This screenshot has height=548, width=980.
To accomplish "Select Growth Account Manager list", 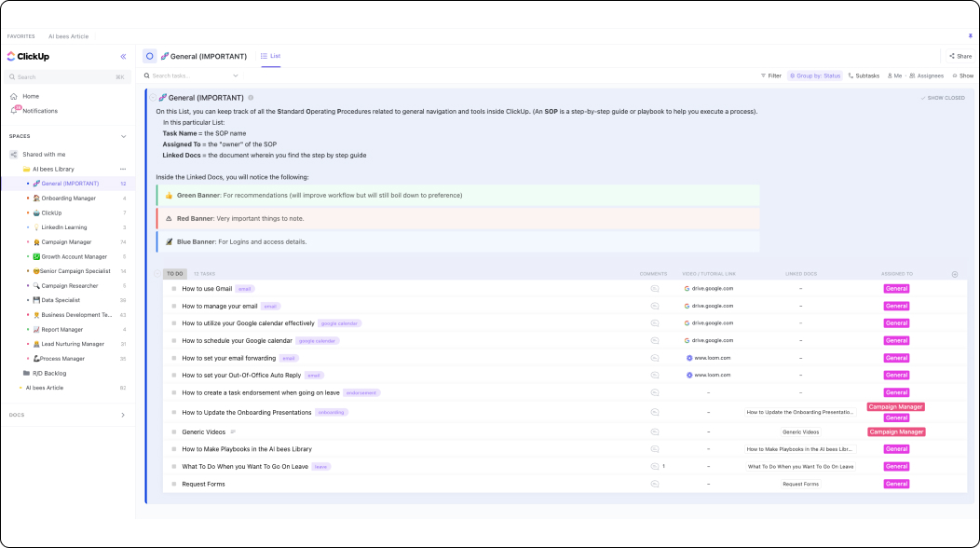I will point(74,256).
